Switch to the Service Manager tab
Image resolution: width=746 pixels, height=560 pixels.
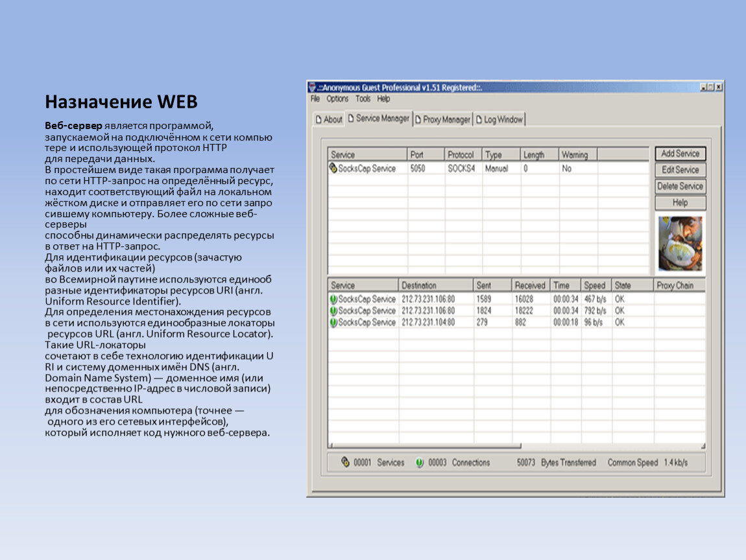(x=379, y=119)
